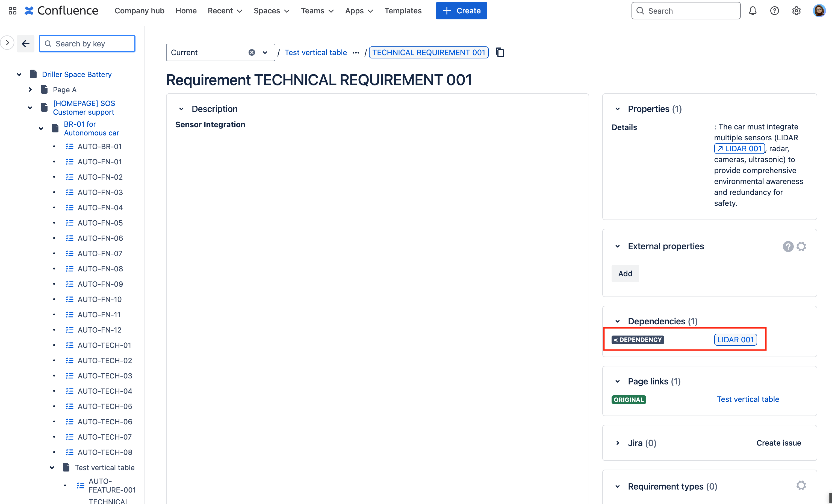Expand Page A in the tree
Viewport: 832px width, 504px height.
tap(30, 90)
